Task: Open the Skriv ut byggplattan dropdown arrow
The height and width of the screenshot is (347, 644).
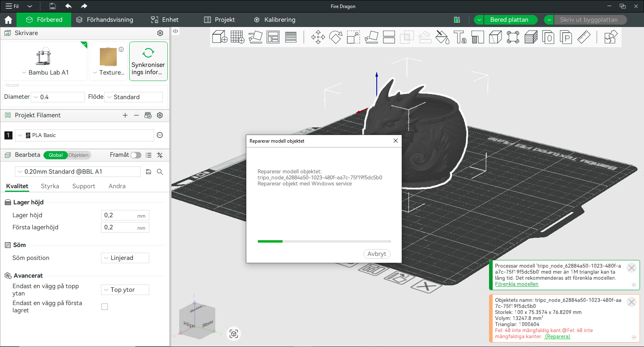Action: coord(549,20)
